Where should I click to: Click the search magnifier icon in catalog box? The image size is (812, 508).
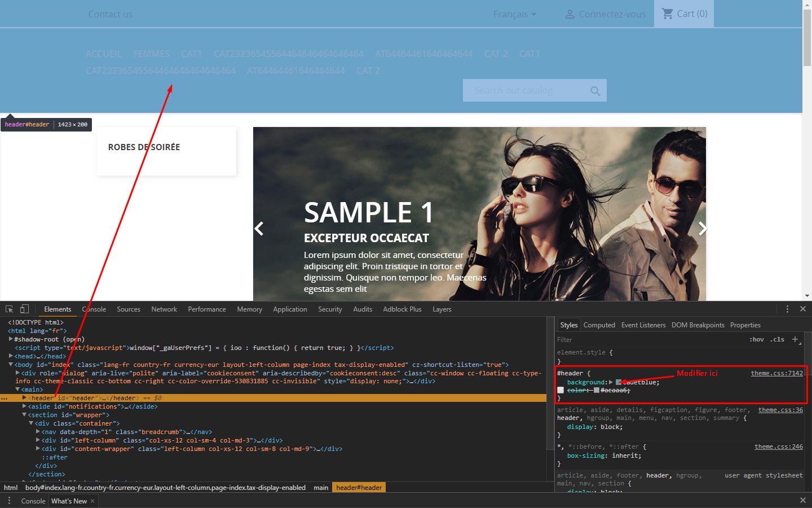coord(595,91)
